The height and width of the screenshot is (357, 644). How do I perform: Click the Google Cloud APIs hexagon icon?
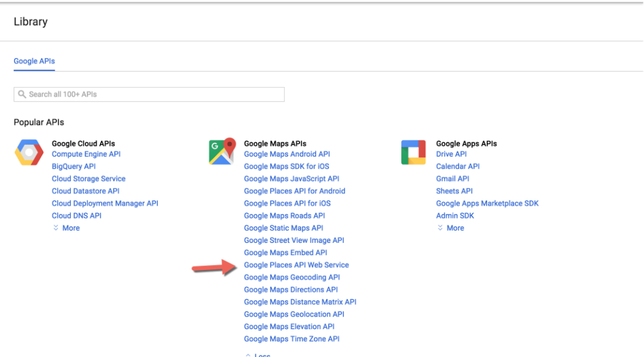(29, 153)
